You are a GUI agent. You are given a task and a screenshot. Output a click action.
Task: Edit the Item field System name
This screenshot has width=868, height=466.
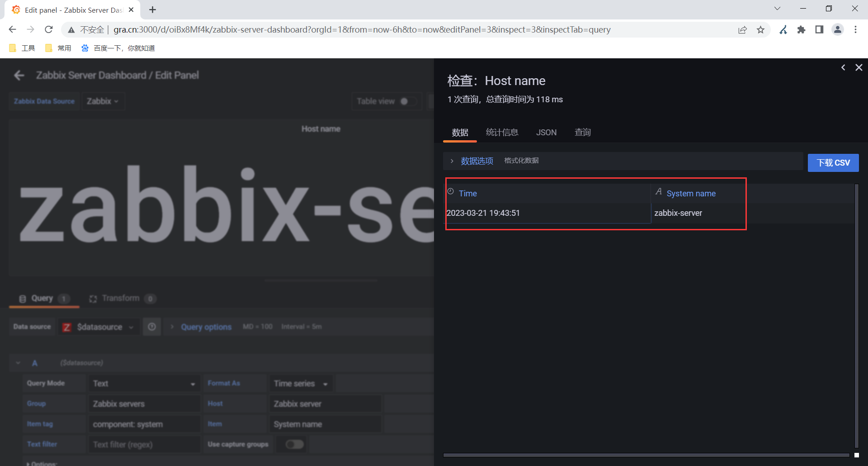(x=325, y=424)
